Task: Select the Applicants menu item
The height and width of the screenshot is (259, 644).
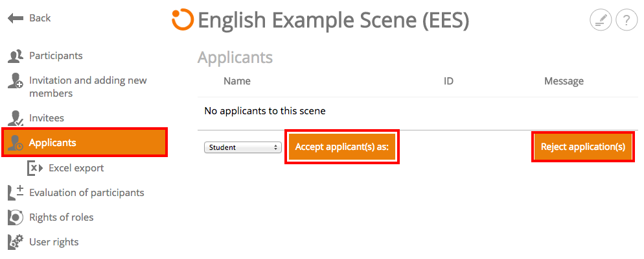Action: point(85,143)
